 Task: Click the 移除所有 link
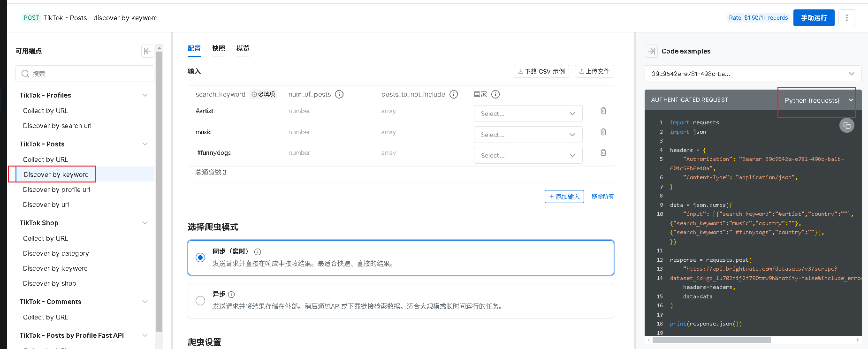[x=602, y=197]
